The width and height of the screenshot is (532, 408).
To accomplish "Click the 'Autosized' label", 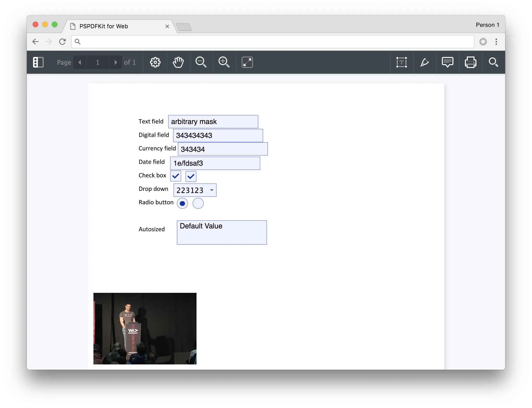I will pos(152,229).
